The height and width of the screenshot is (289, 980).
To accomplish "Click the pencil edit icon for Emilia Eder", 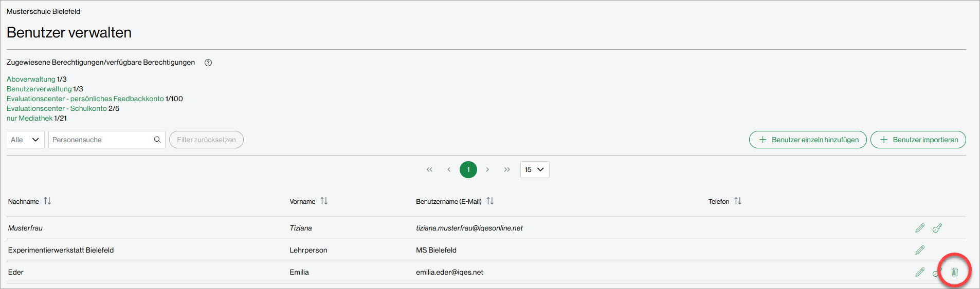I will coord(920,272).
